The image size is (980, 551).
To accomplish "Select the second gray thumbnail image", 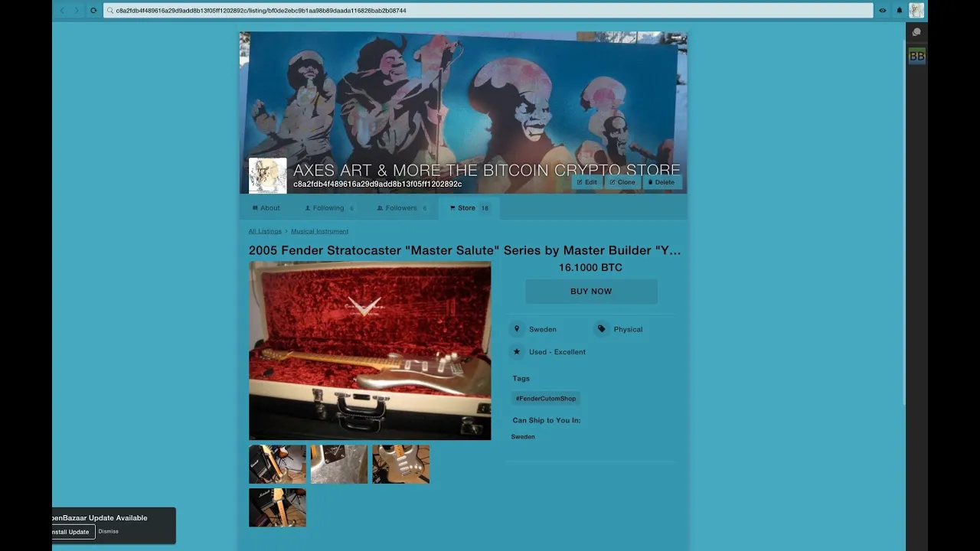I will click(339, 465).
